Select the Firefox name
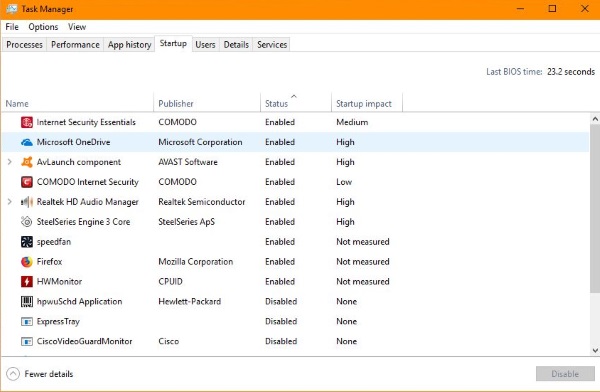The image size is (600, 392). (49, 261)
